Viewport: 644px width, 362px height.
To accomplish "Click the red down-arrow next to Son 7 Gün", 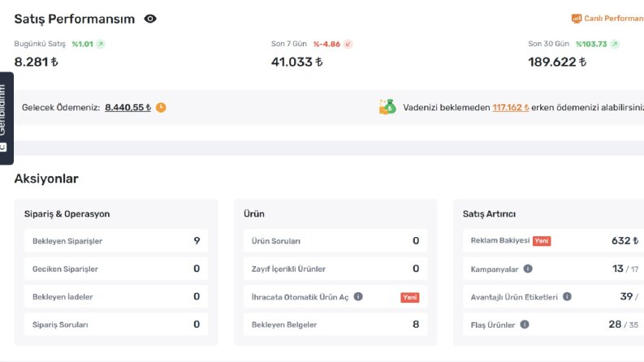I will coord(348,44).
